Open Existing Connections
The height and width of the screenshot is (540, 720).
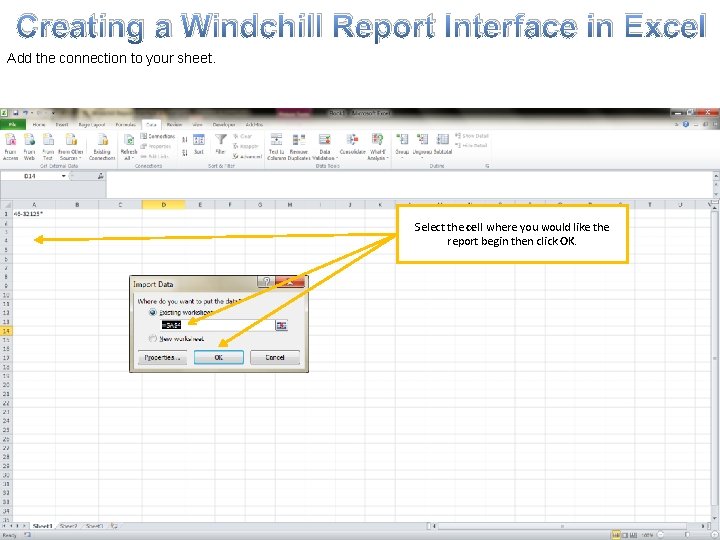pos(102,146)
